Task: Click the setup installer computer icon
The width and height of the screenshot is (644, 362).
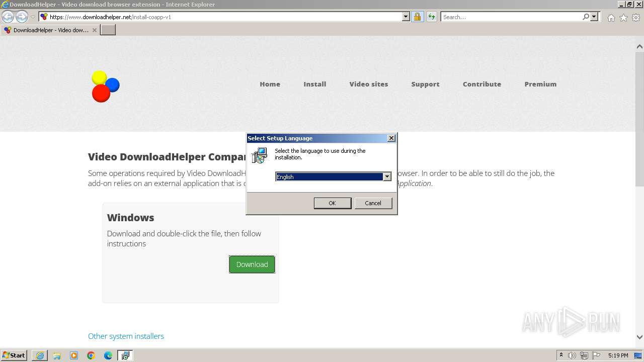Action: pyautogui.click(x=260, y=155)
